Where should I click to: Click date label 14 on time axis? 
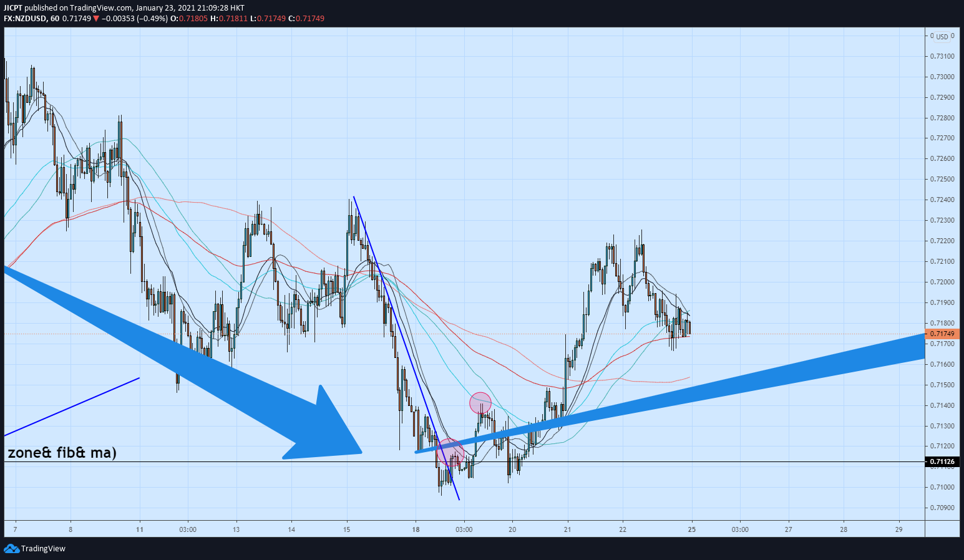click(291, 529)
